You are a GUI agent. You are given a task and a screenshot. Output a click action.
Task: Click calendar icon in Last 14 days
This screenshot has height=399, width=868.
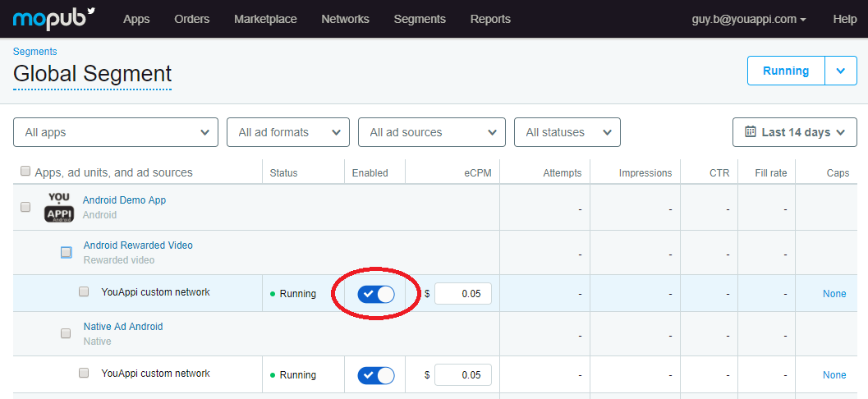click(750, 132)
